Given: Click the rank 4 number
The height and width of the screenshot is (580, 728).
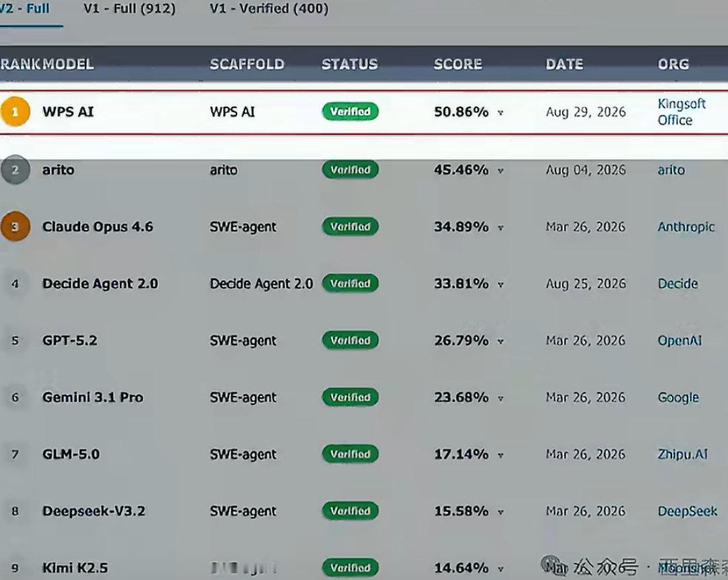Looking at the screenshot, I should (15, 284).
